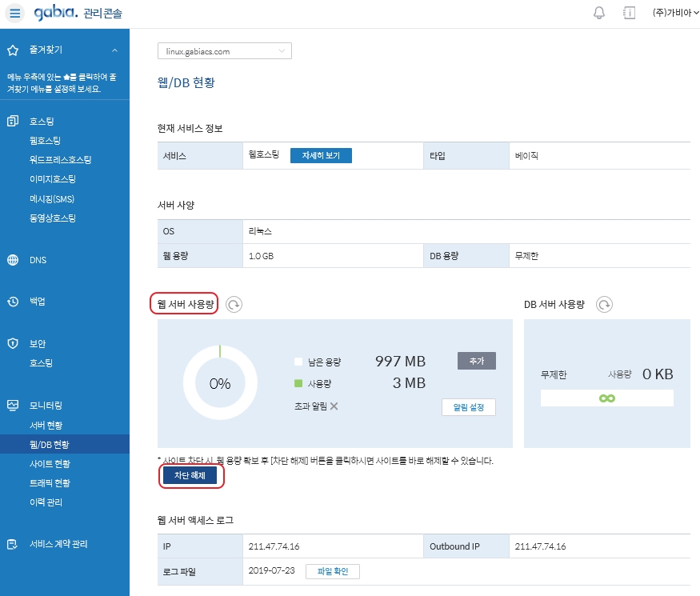This screenshot has height=596, width=700.
Task: Click the hamburger menu icon
Action: point(16,14)
